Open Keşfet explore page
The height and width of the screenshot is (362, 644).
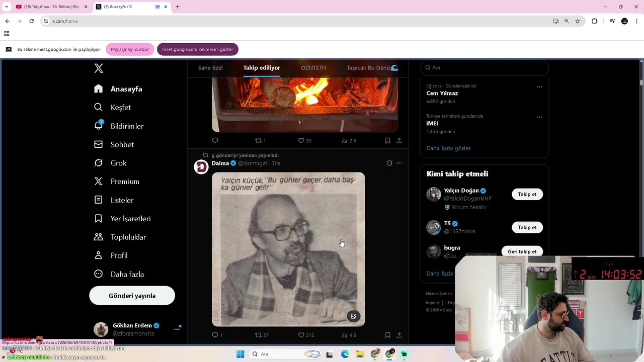click(x=113, y=108)
